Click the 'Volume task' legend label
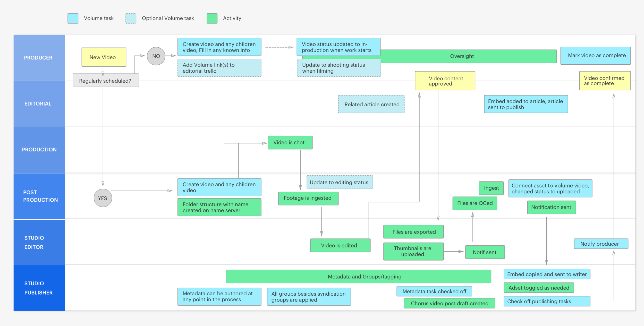 [x=99, y=18]
